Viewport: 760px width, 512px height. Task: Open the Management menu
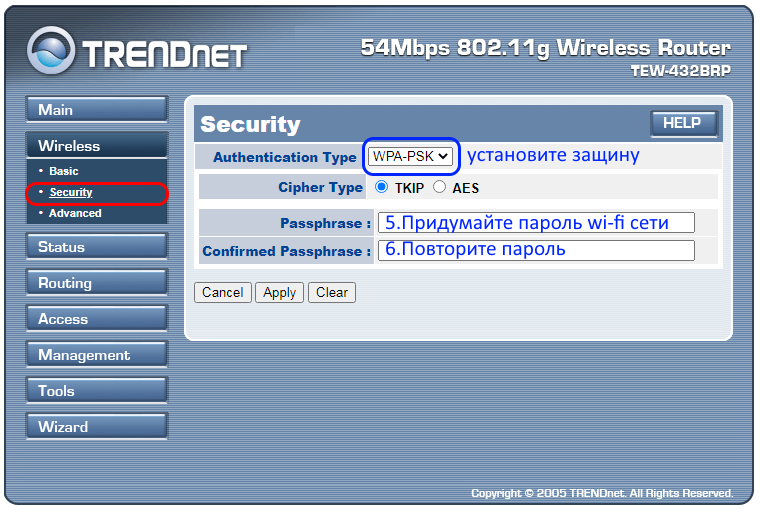[x=97, y=354]
